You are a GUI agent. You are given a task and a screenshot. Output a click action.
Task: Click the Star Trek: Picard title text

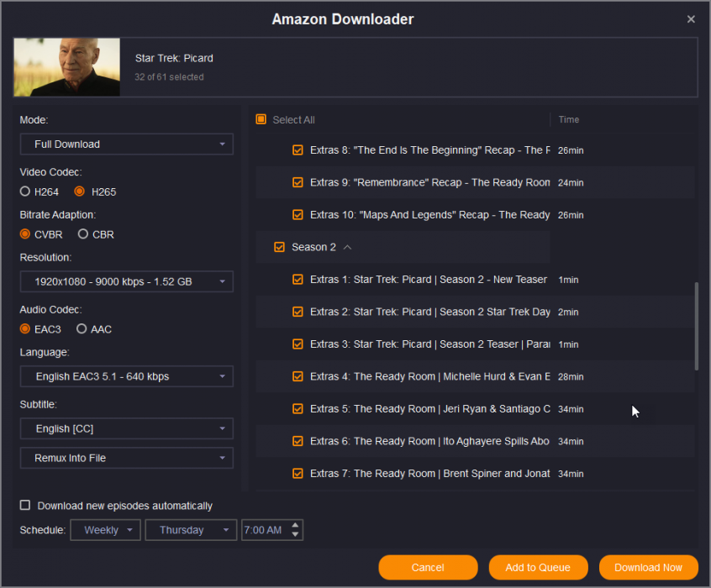coord(174,58)
